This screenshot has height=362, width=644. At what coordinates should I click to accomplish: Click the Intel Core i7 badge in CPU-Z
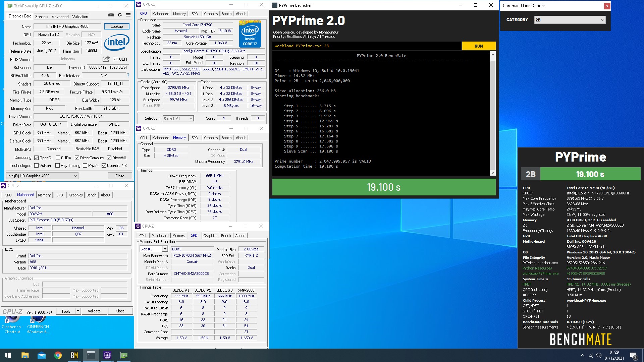[x=250, y=34]
